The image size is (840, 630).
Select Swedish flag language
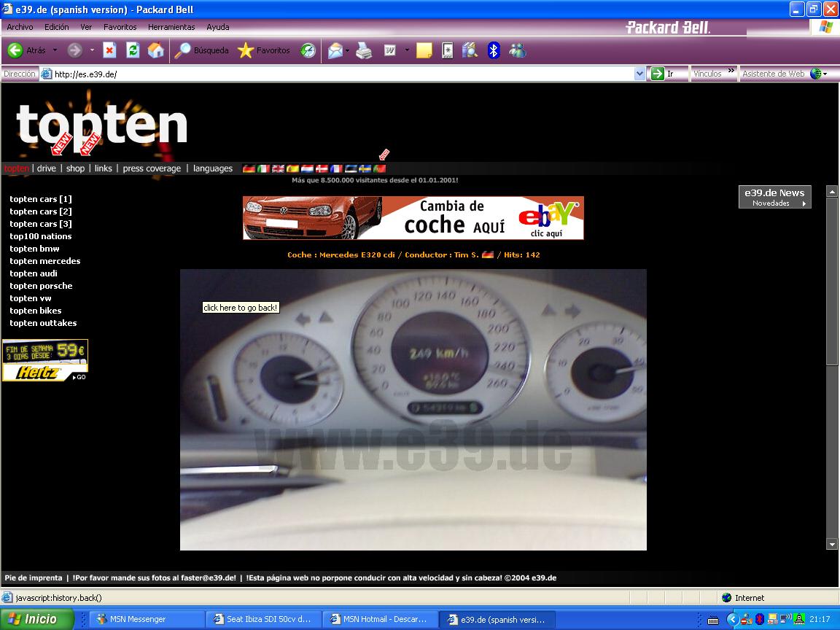coord(365,168)
